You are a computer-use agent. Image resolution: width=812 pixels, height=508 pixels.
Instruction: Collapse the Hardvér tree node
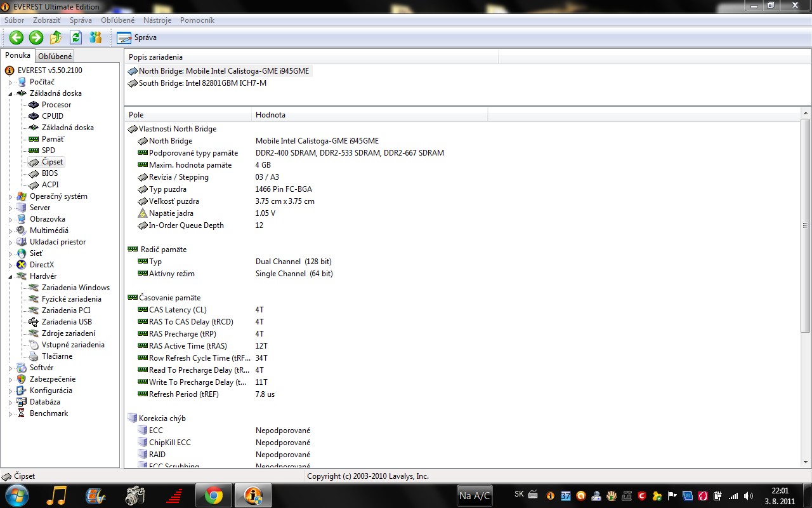(11, 276)
